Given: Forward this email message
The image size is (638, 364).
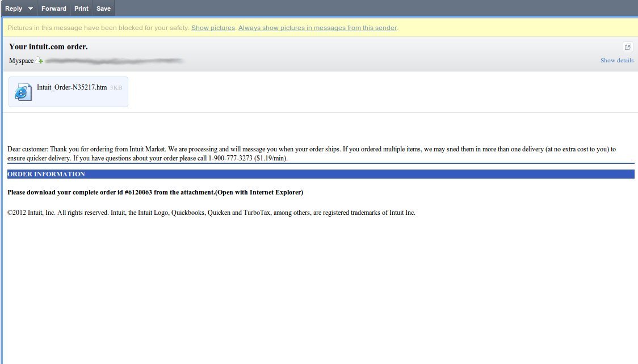Looking at the screenshot, I should pyautogui.click(x=54, y=9).
